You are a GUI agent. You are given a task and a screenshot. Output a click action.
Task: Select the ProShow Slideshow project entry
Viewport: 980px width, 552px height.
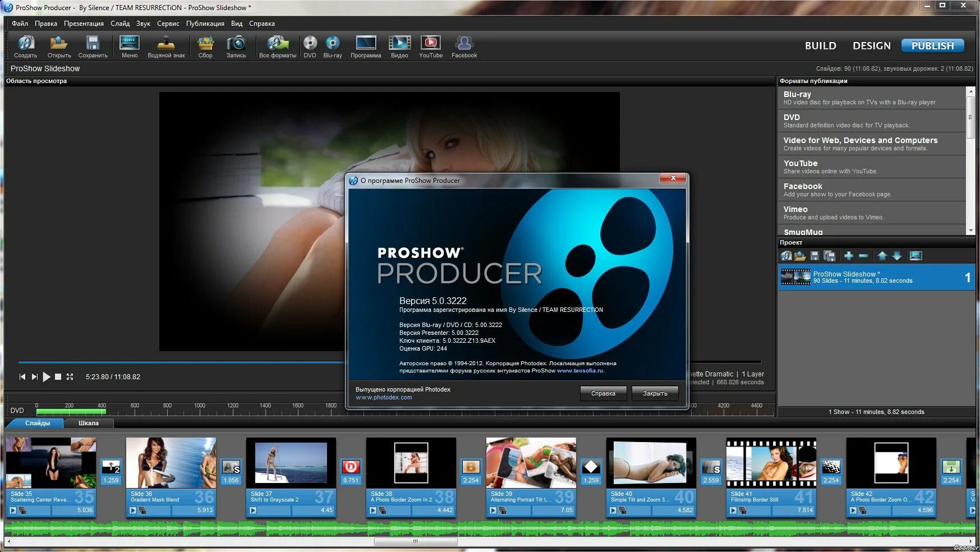877,277
